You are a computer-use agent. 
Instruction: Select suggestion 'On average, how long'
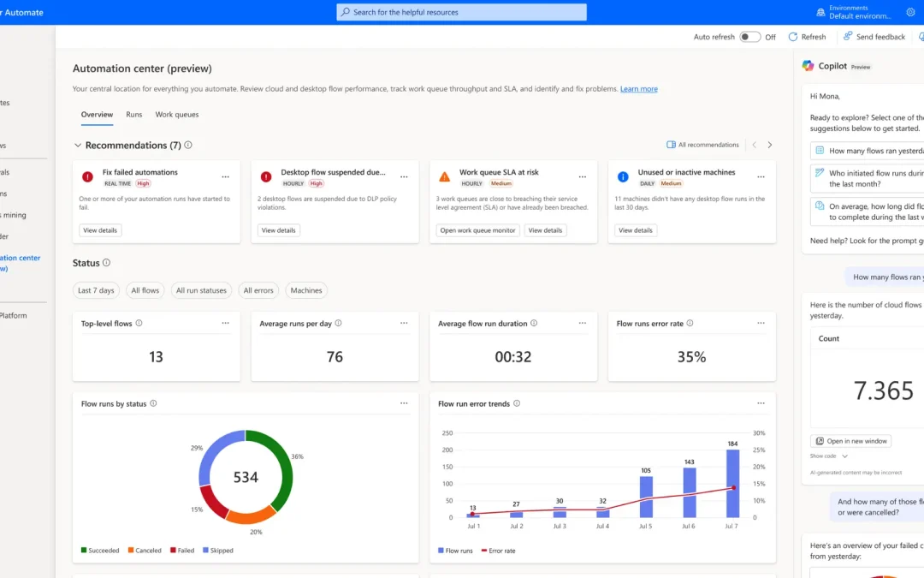(868, 212)
